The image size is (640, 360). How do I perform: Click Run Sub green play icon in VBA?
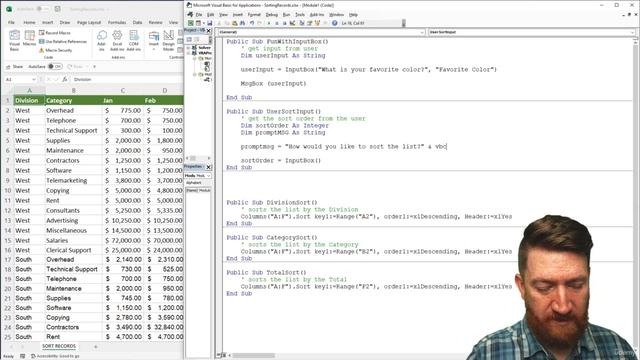point(269,23)
